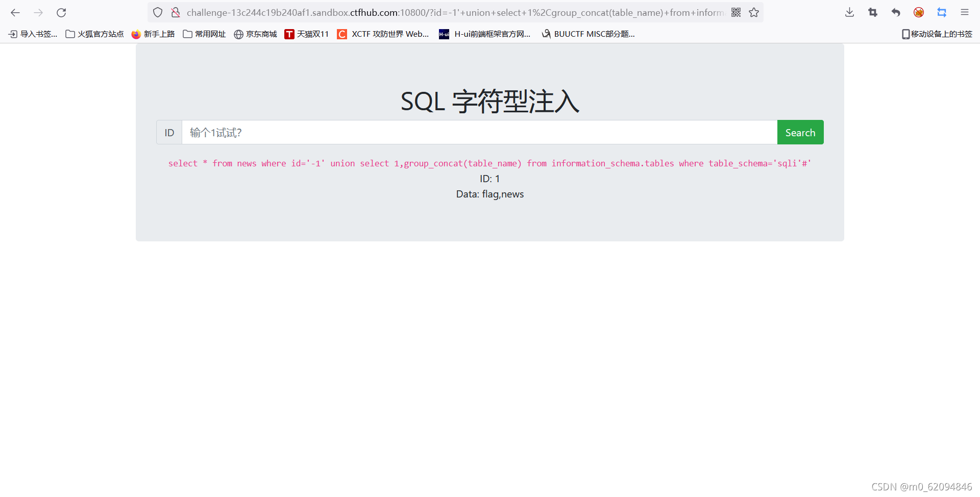Open the Firefox hamburger menu
Image resolution: width=980 pixels, height=497 pixels.
tap(965, 12)
